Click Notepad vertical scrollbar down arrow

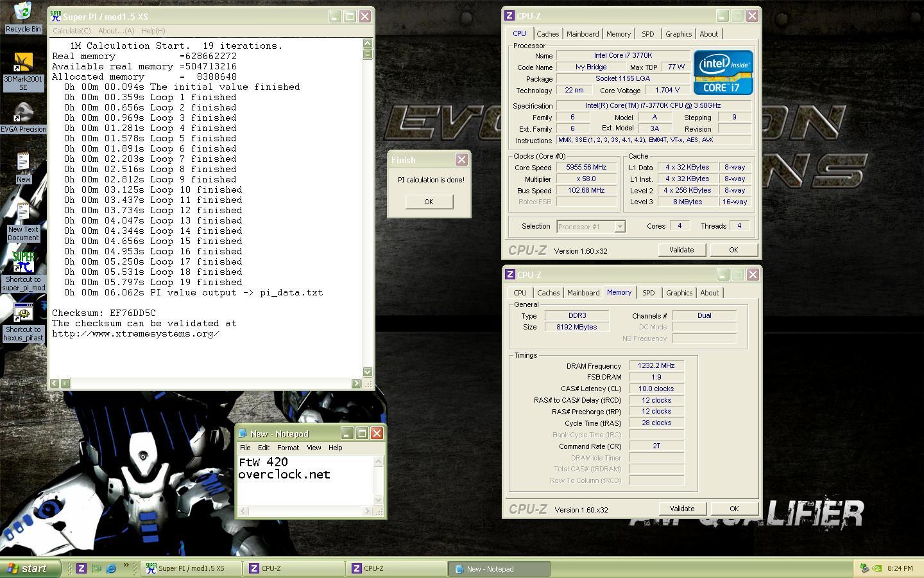(379, 500)
